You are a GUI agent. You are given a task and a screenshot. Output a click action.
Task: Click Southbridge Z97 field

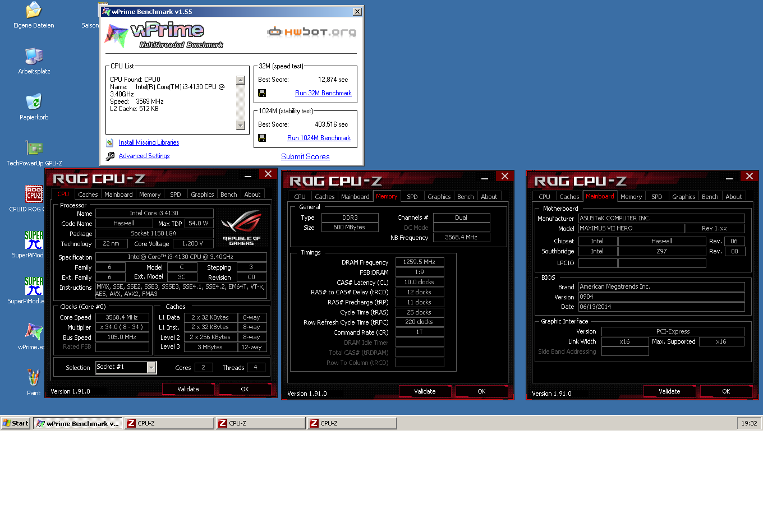tap(662, 251)
